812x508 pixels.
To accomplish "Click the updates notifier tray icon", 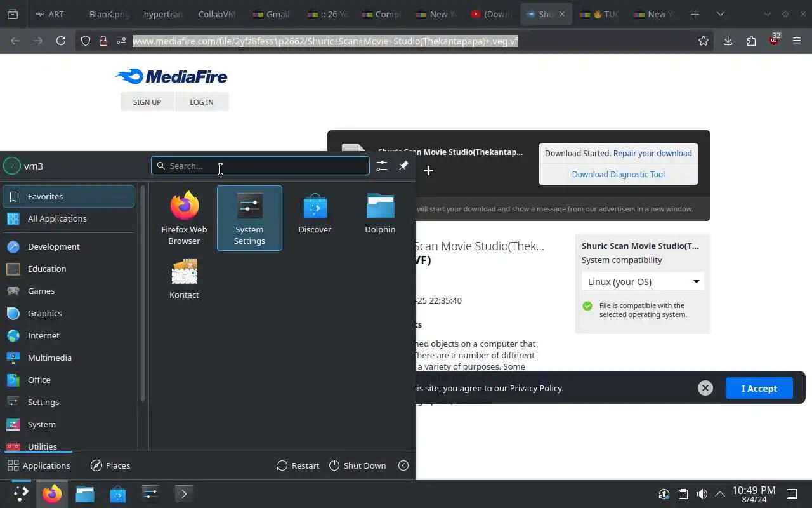I will [664, 494].
